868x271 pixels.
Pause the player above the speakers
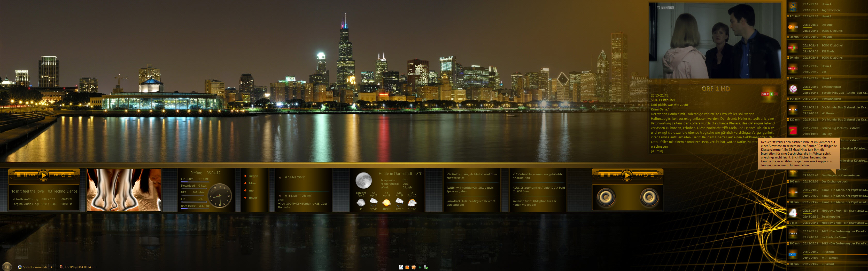(609, 175)
